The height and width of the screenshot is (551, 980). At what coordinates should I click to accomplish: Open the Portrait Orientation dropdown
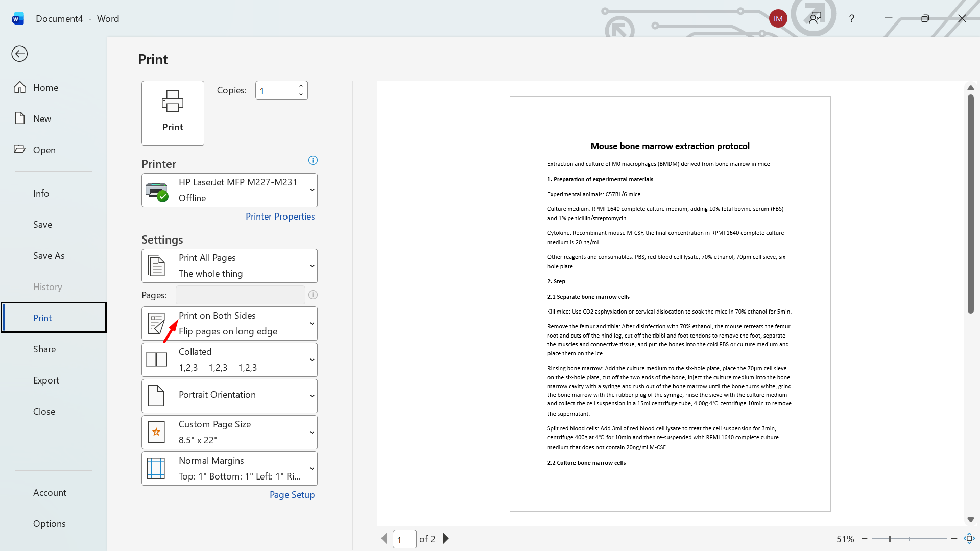click(x=229, y=396)
